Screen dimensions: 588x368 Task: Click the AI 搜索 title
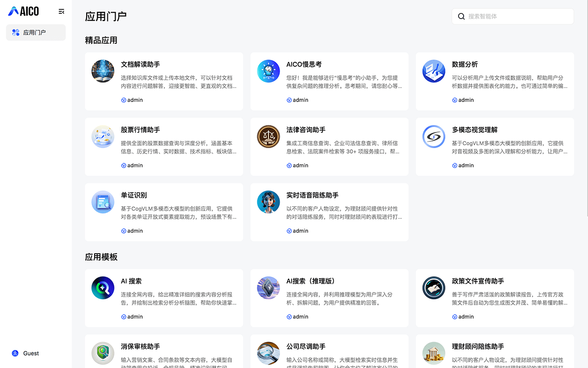point(131,281)
